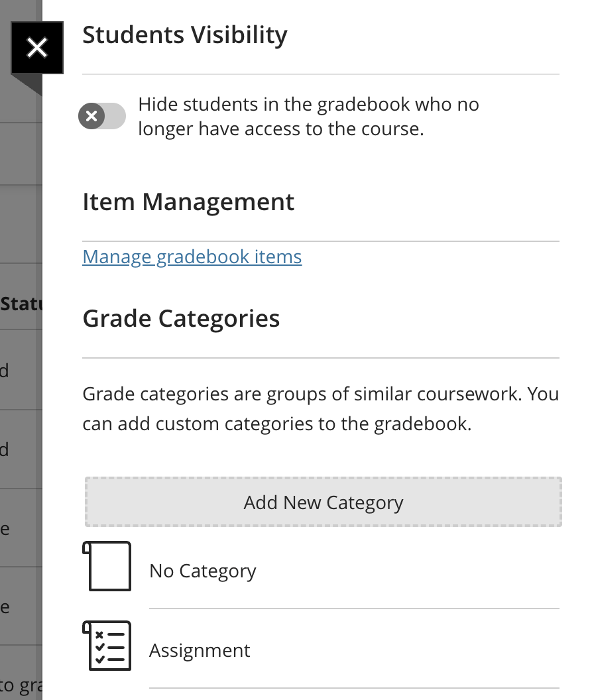Select the Assignment checklist icon
The height and width of the screenshot is (700, 590).
click(108, 646)
